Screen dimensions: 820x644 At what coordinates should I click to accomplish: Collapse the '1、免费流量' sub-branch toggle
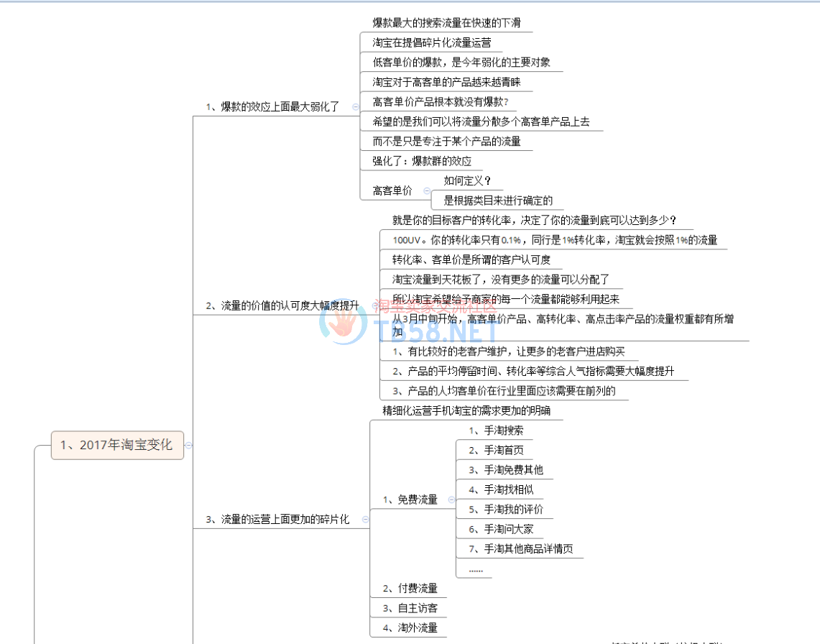click(451, 500)
